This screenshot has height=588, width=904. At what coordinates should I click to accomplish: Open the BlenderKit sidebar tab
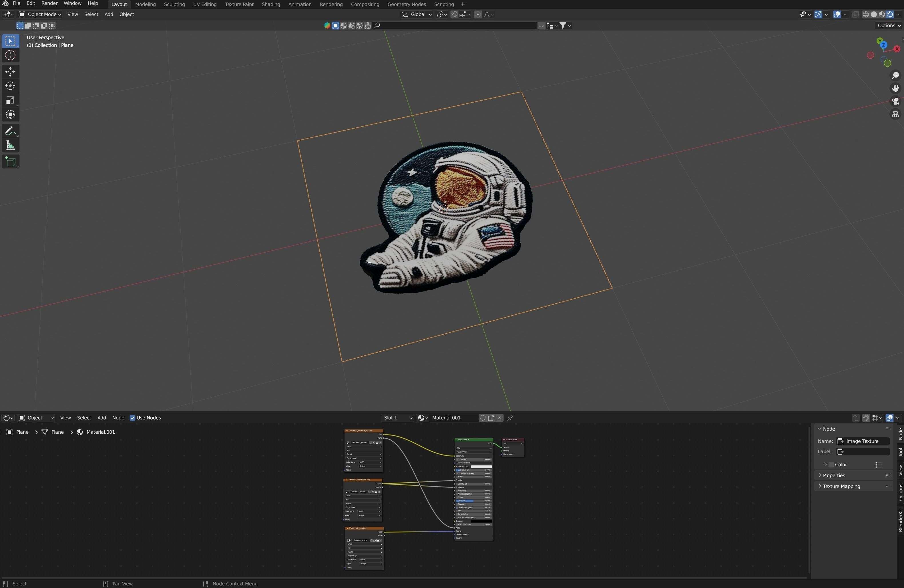900,521
